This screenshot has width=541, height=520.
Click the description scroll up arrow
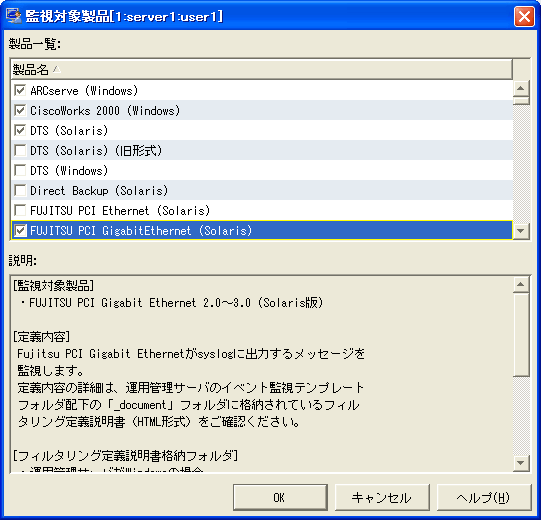click(x=521, y=285)
